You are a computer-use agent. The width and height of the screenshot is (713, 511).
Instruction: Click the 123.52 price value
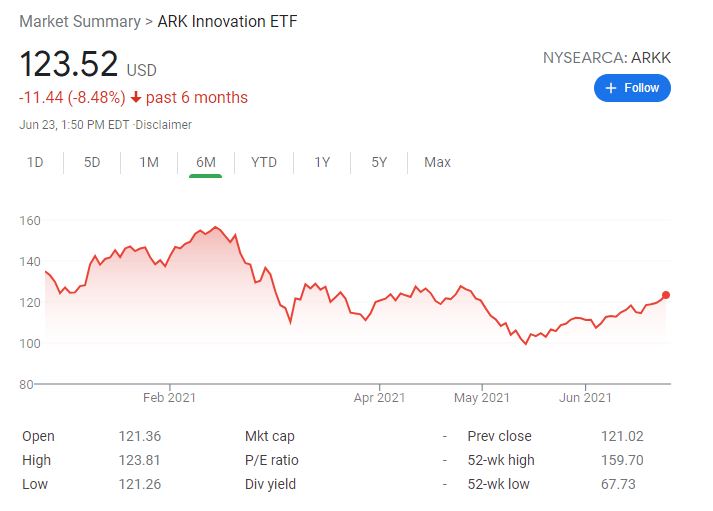tap(68, 65)
